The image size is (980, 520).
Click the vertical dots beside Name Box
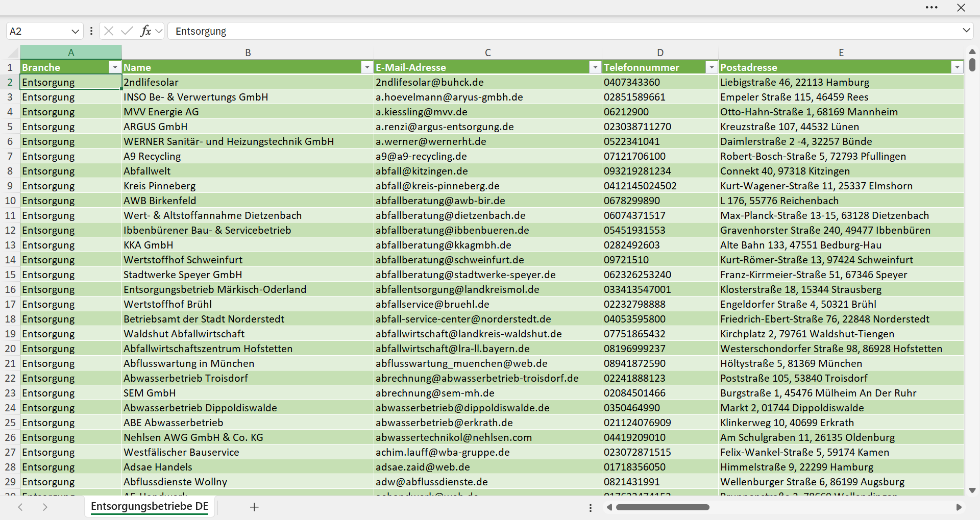click(91, 31)
